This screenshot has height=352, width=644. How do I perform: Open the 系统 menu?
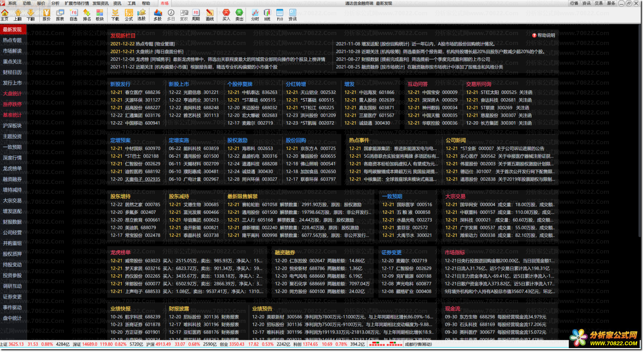(12, 3)
